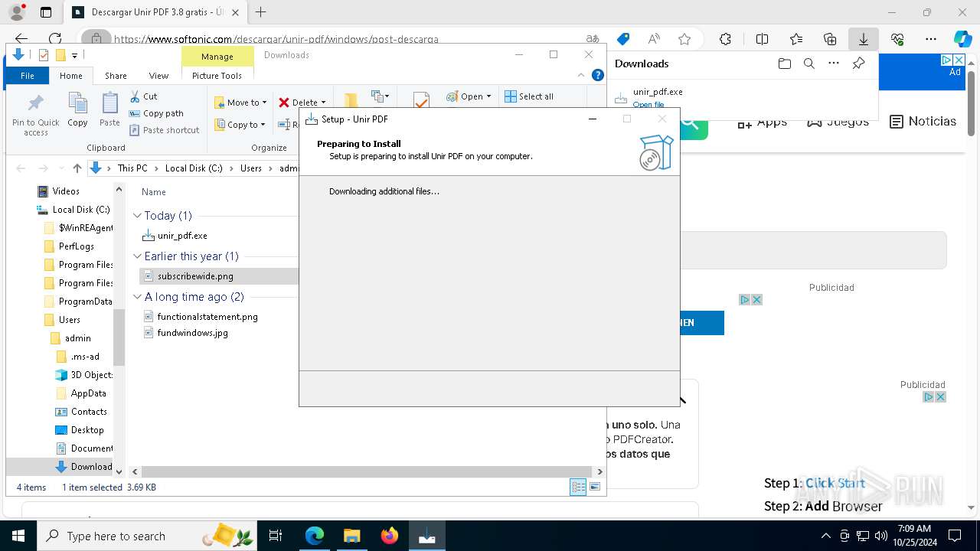Refresh the Softonic page
This screenshot has height=551, width=980.
click(55, 39)
